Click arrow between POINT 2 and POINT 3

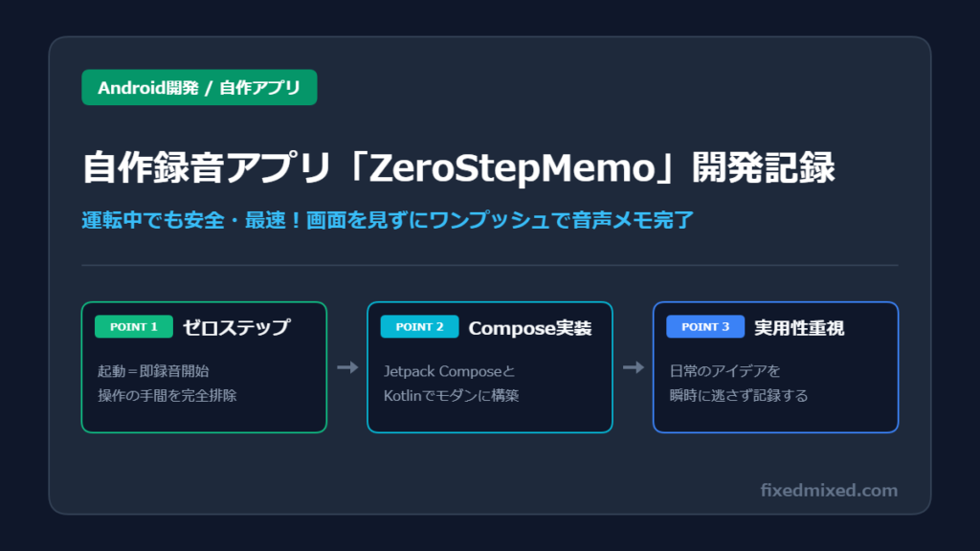[x=634, y=367]
